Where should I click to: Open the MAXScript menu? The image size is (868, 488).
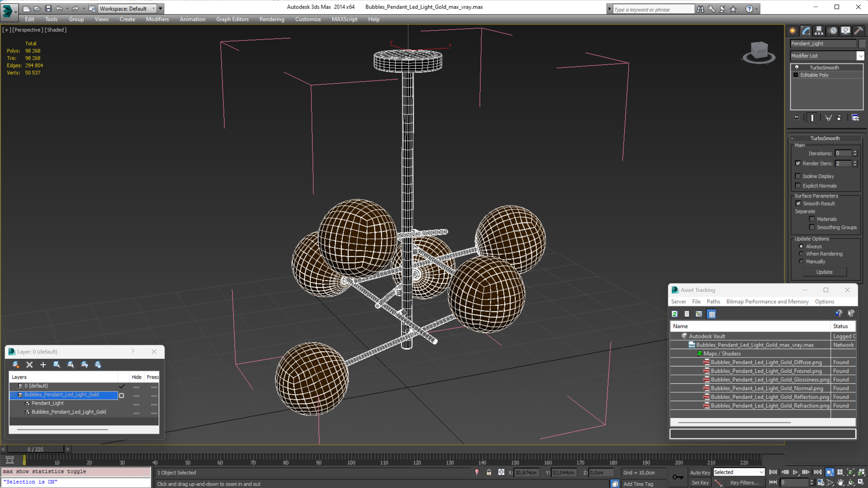coord(344,19)
